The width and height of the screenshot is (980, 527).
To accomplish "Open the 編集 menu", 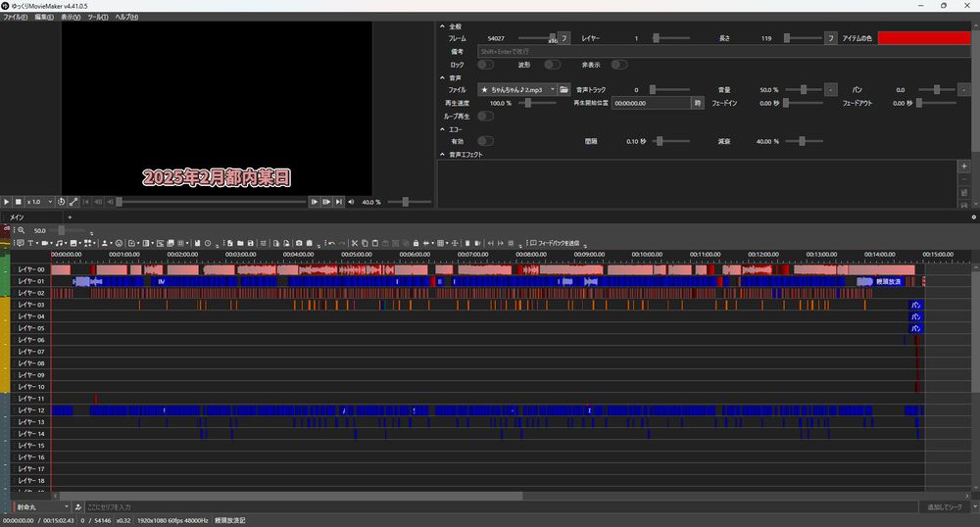I will point(44,17).
